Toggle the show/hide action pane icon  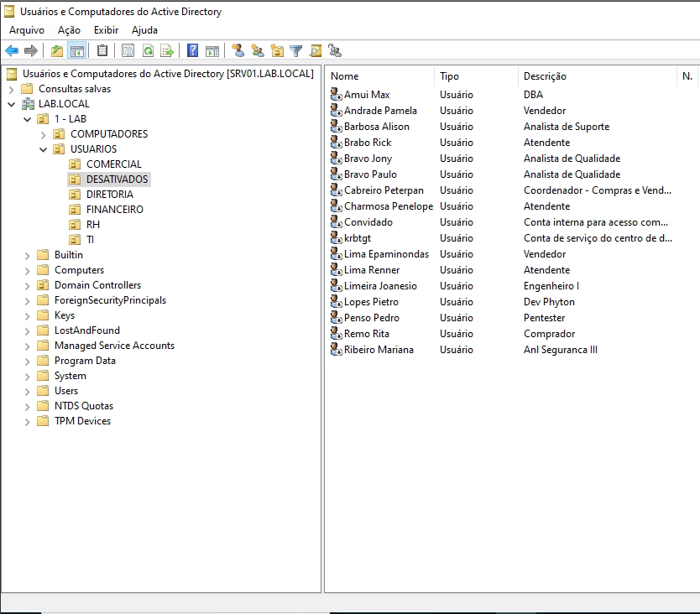click(x=212, y=51)
